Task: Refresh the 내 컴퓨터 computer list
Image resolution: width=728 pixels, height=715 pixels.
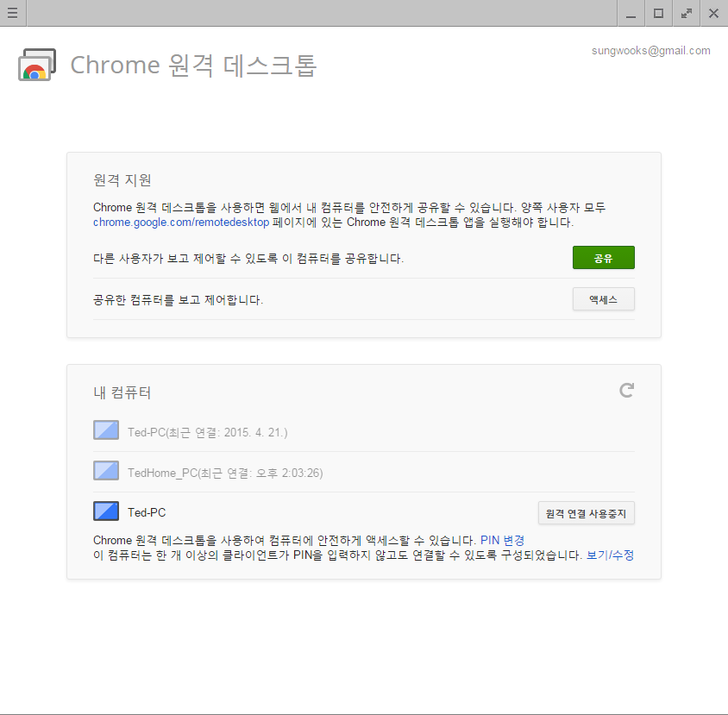Action: point(626,391)
